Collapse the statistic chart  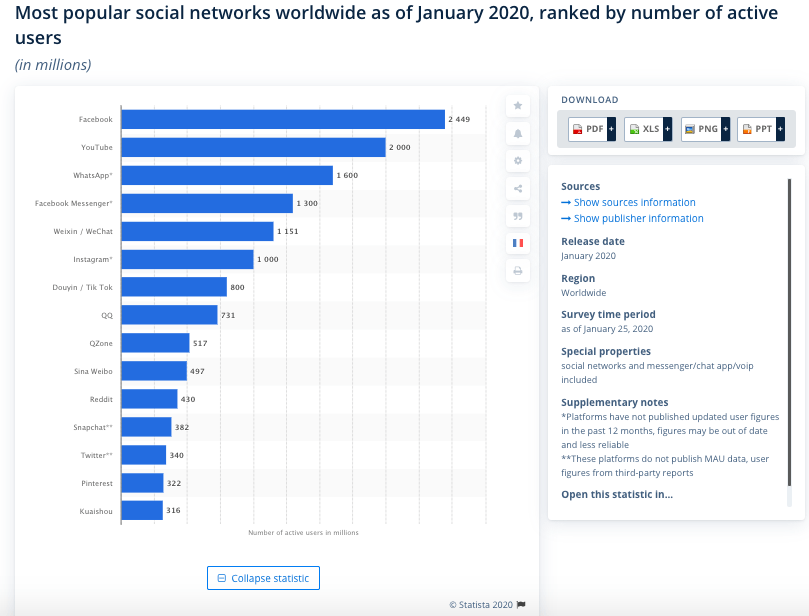pos(263,578)
